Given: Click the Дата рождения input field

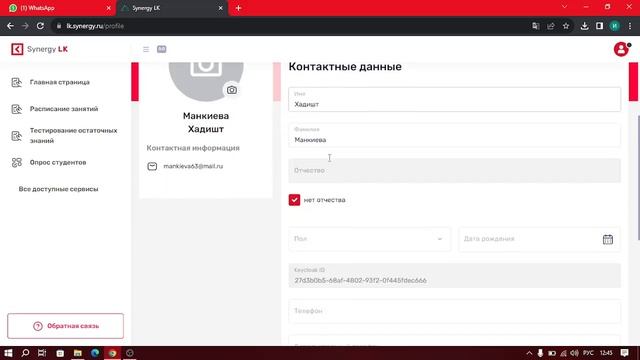Looking at the screenshot, I should pyautogui.click(x=539, y=239).
